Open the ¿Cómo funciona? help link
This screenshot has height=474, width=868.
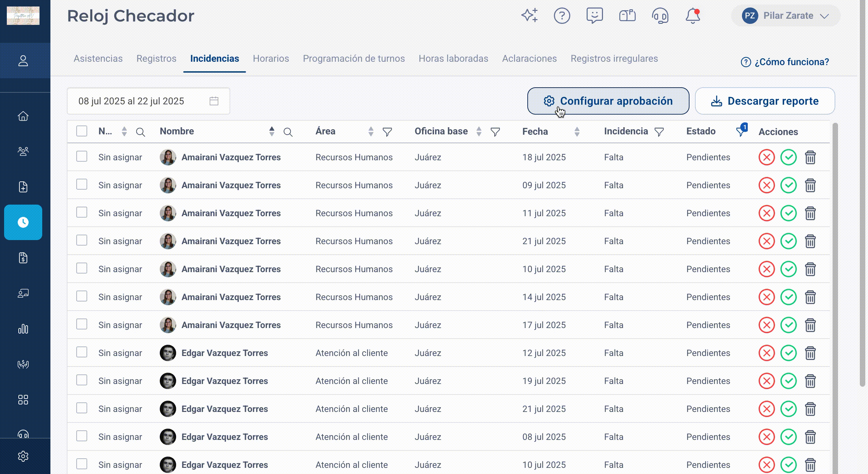[785, 62]
